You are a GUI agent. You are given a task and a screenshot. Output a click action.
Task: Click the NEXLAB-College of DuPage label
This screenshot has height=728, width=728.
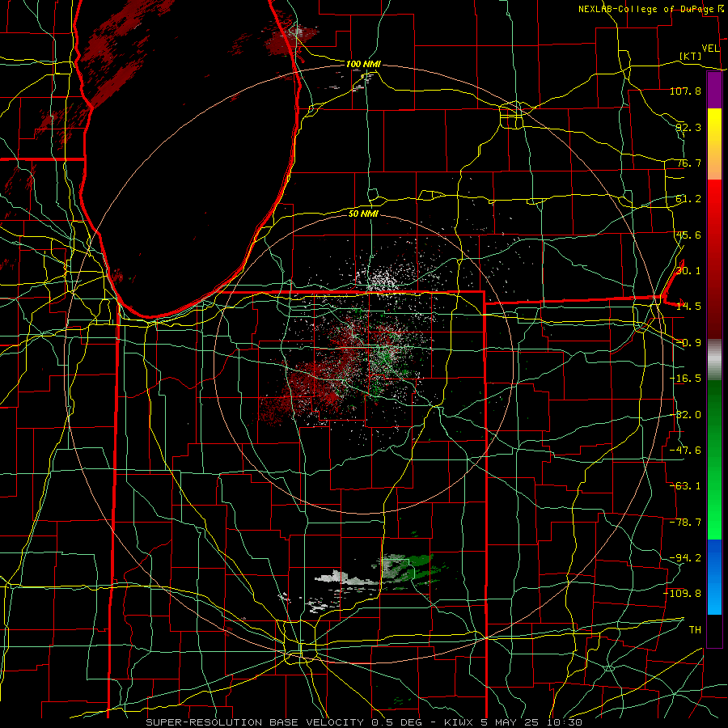(x=646, y=9)
